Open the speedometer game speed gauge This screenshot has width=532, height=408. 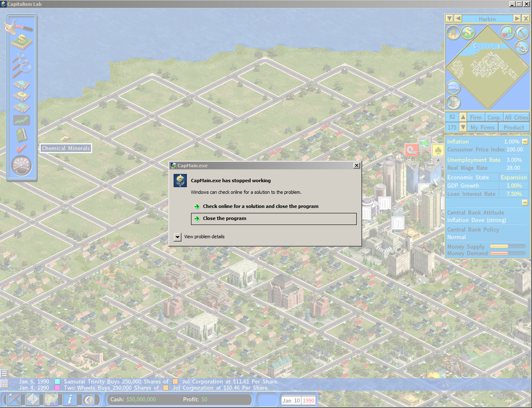coord(22,166)
